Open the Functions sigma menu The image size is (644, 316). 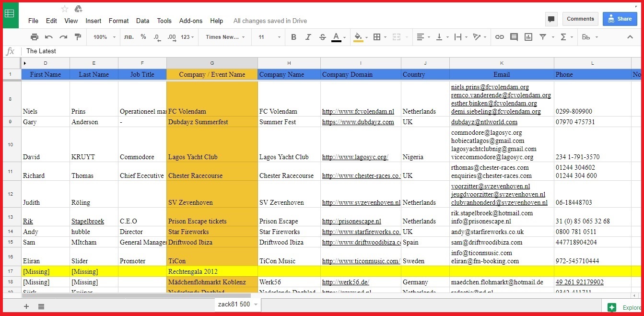click(566, 37)
